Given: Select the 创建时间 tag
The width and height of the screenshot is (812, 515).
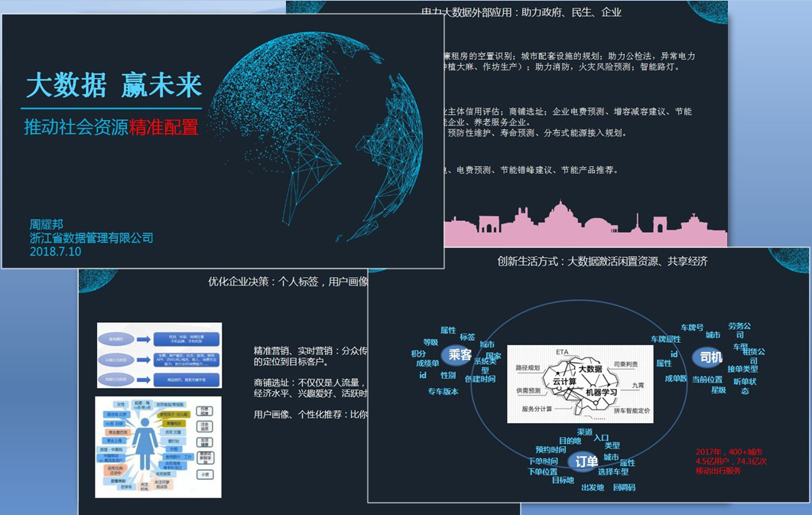Looking at the screenshot, I should point(480,379).
